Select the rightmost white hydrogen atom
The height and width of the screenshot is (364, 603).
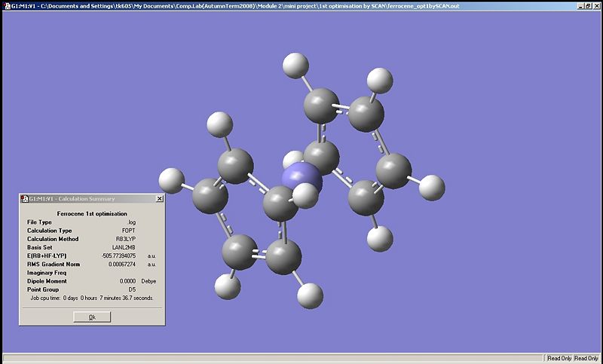pyautogui.click(x=432, y=187)
